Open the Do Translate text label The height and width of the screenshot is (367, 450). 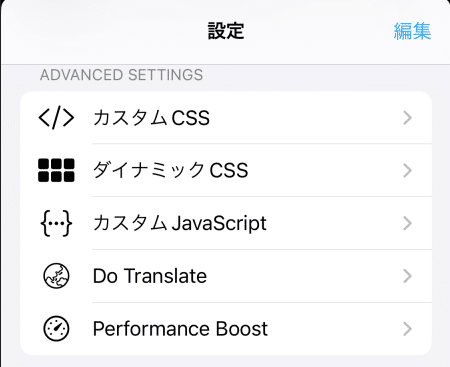150,276
